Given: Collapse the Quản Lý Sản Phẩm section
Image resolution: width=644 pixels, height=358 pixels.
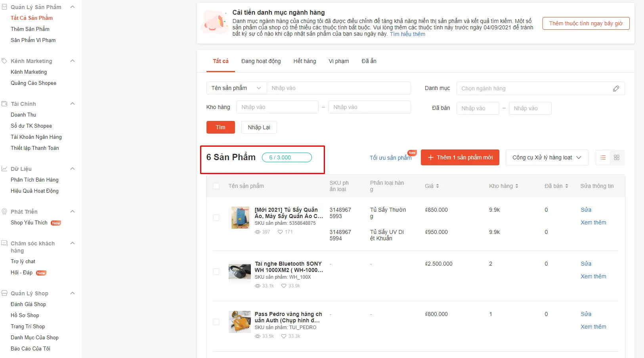Looking at the screenshot, I should coord(73,7).
